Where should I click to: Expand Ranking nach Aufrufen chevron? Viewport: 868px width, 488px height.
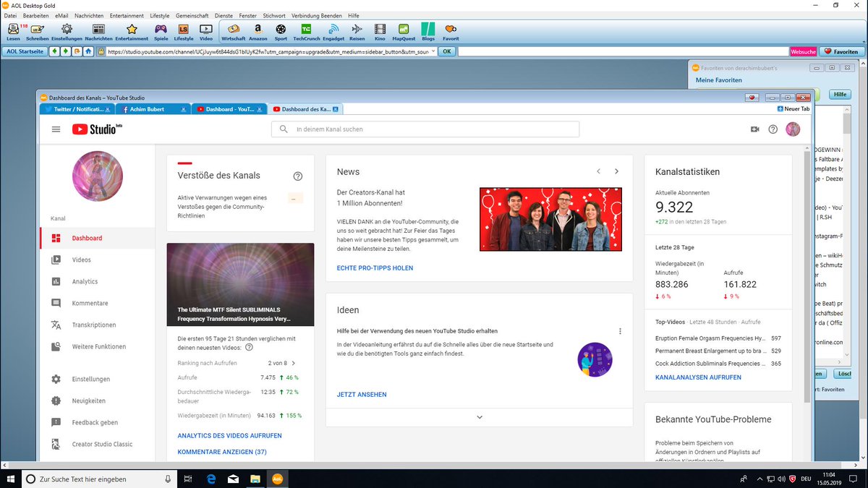tap(293, 363)
